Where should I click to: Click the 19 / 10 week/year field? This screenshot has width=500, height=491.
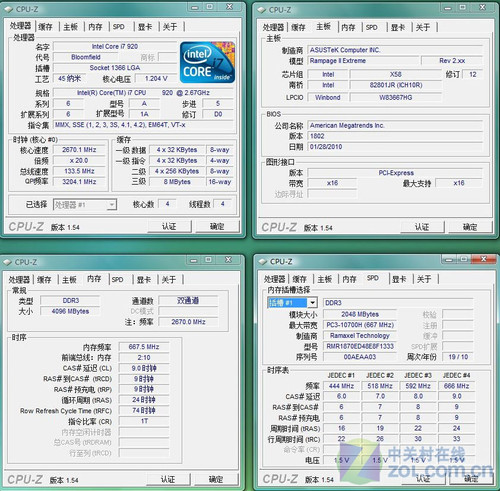458,357
